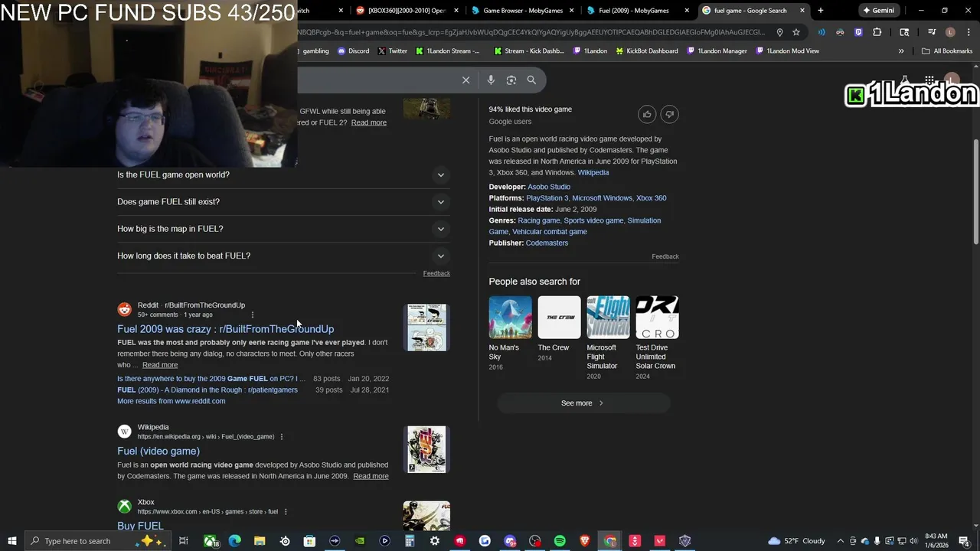The width and height of the screenshot is (980, 551).
Task: Expand 'How long does it take to beat FUEL?'
Action: 283,256
